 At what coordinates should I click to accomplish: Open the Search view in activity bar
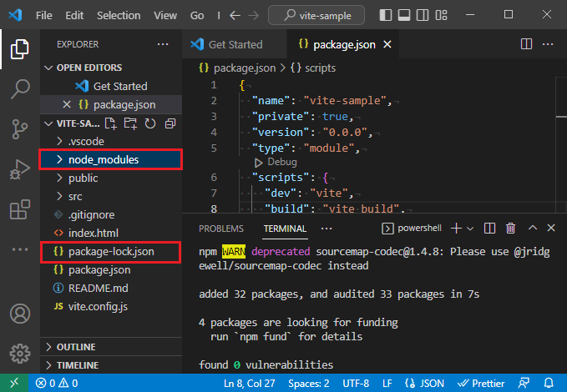(19, 89)
